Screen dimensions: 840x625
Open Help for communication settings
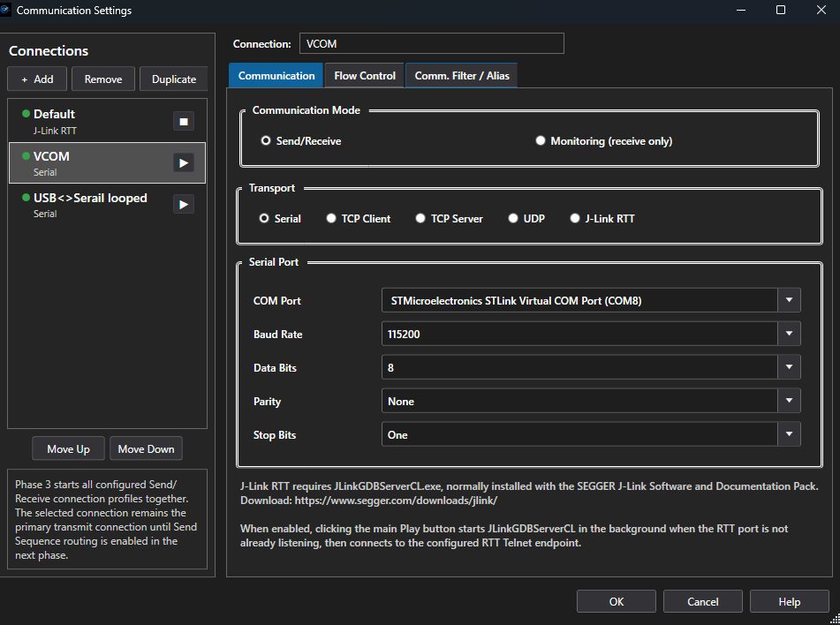(x=789, y=601)
